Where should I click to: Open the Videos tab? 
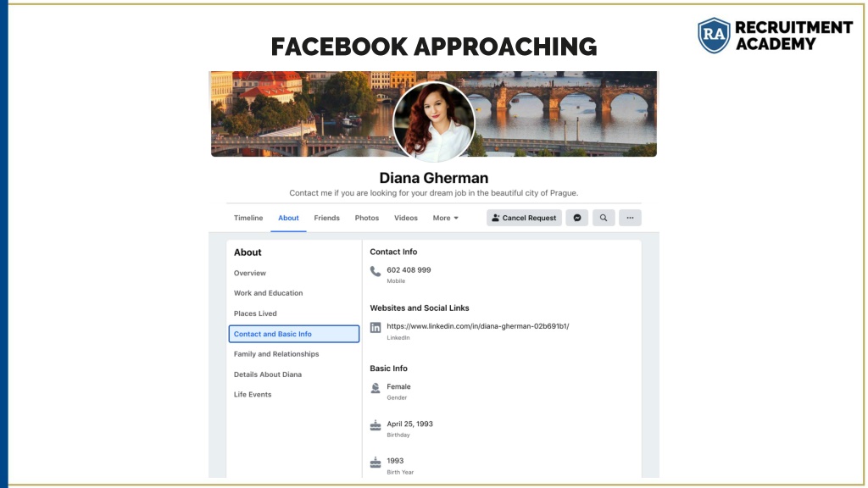[406, 218]
